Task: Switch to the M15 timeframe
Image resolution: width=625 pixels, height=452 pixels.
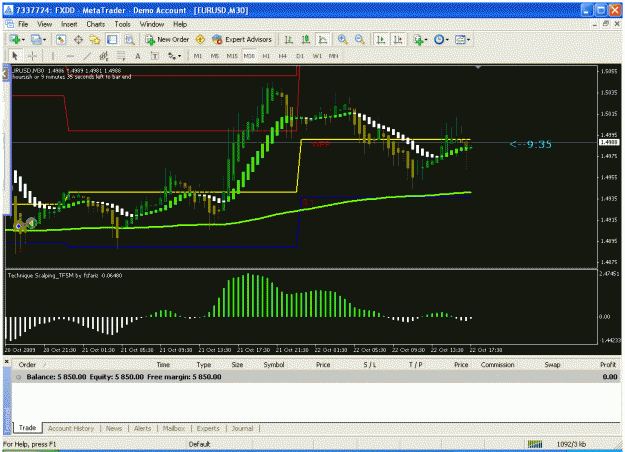Action: pos(232,56)
